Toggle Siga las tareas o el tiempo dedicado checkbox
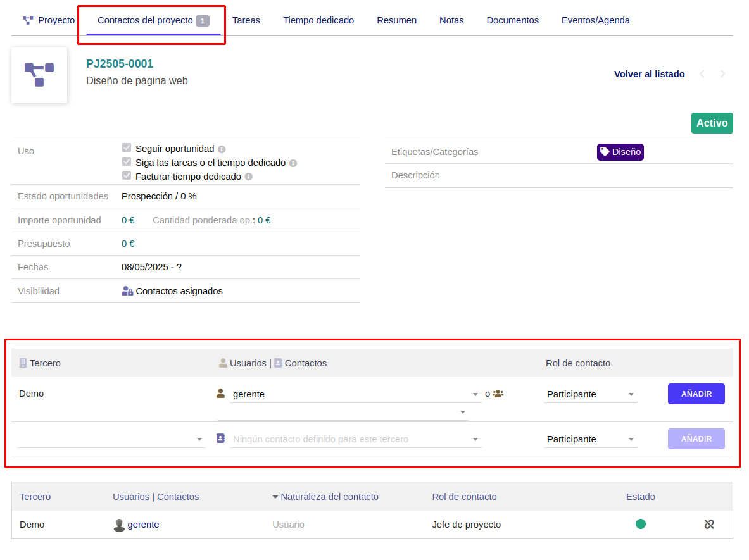Screen dimensions: 749x560 point(127,162)
